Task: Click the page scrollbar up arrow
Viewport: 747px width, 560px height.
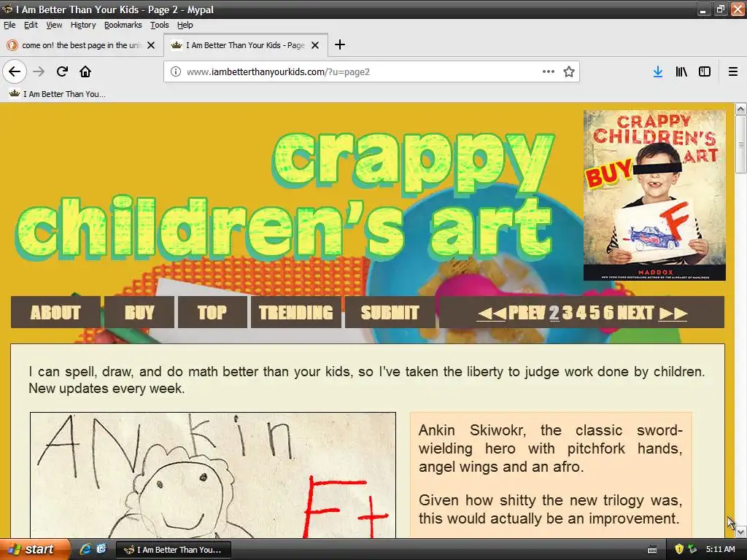Action: coord(741,109)
